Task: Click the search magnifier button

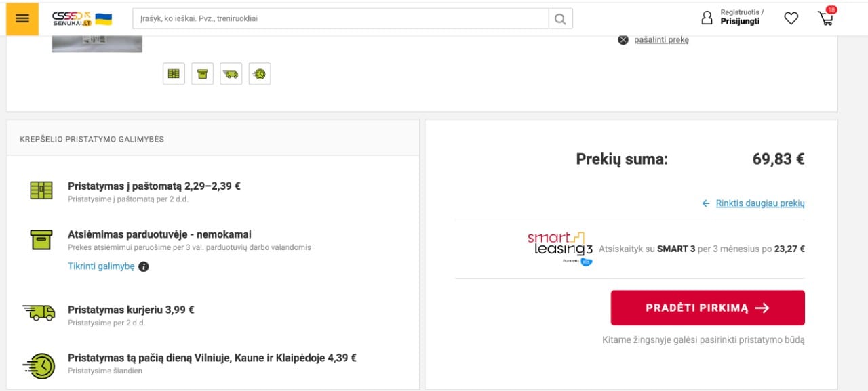Action: coord(560,19)
